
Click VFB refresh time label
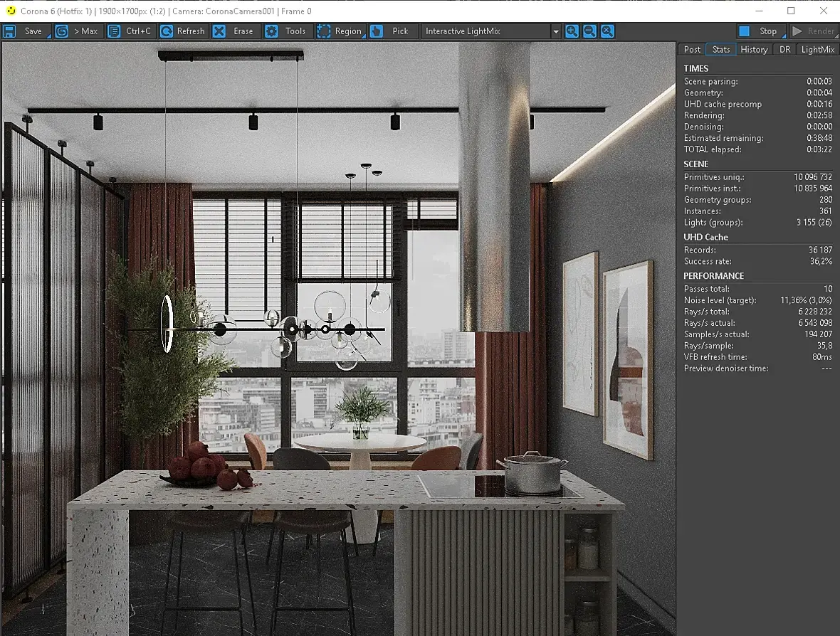(715, 357)
